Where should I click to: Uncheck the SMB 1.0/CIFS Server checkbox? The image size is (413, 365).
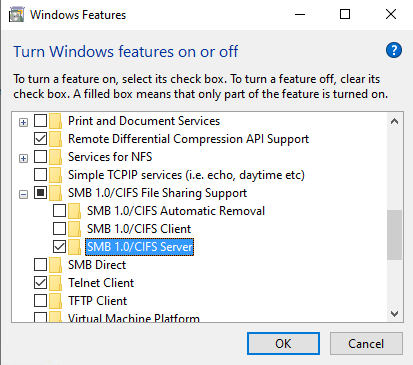(x=59, y=247)
